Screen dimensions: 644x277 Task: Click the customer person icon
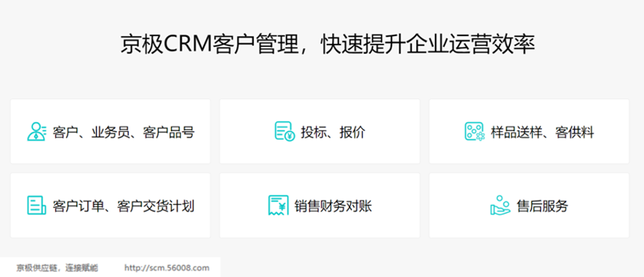37,132
